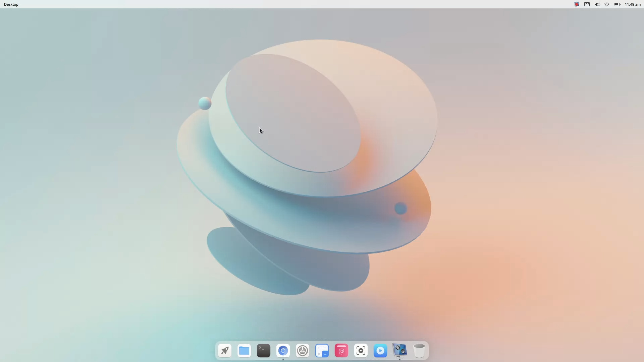Open the clock showing 11:49 am
The height and width of the screenshot is (362, 644).
pyautogui.click(x=633, y=4)
